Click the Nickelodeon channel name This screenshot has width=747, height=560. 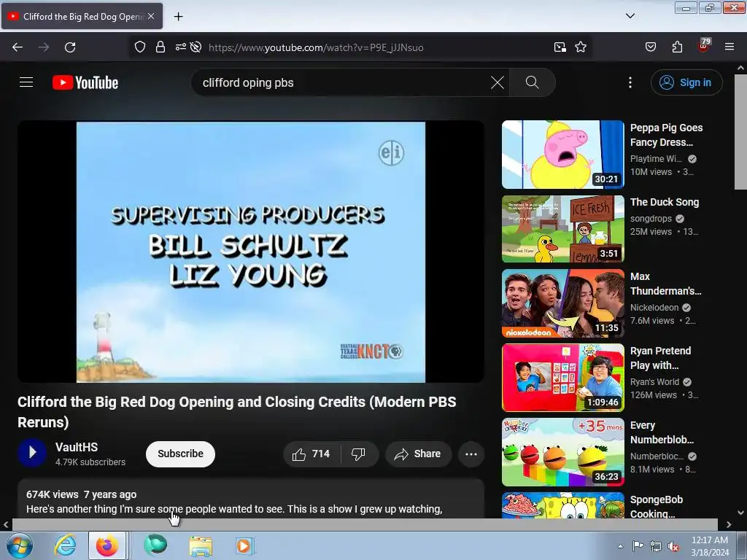point(654,308)
